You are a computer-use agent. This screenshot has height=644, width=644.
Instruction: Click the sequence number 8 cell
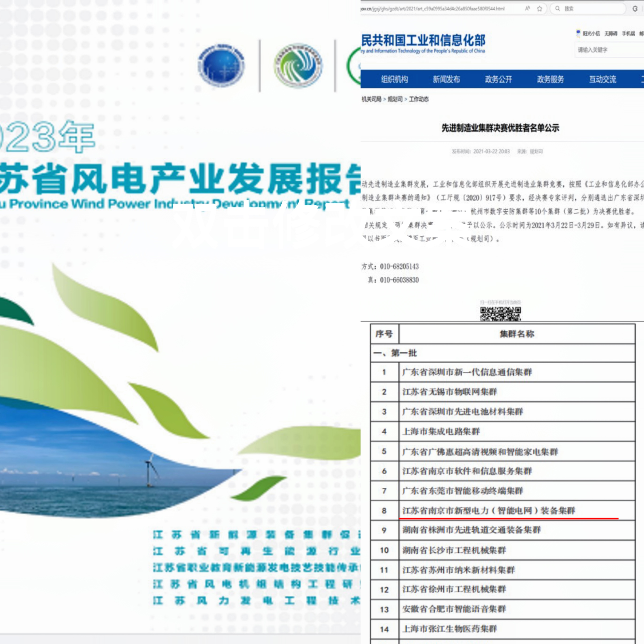[384, 510]
